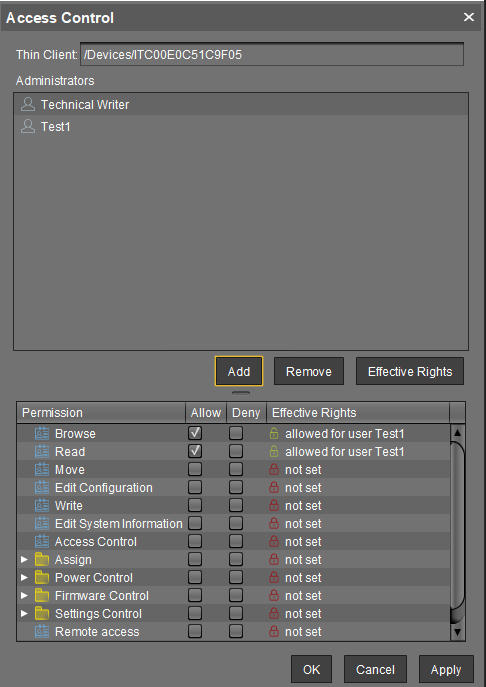Click the yellow folder icon for Power Control
This screenshot has height=687, width=486.
point(42,578)
